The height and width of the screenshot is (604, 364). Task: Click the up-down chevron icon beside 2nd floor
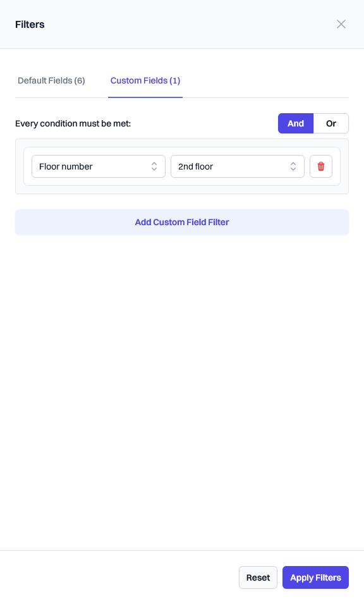tap(293, 166)
